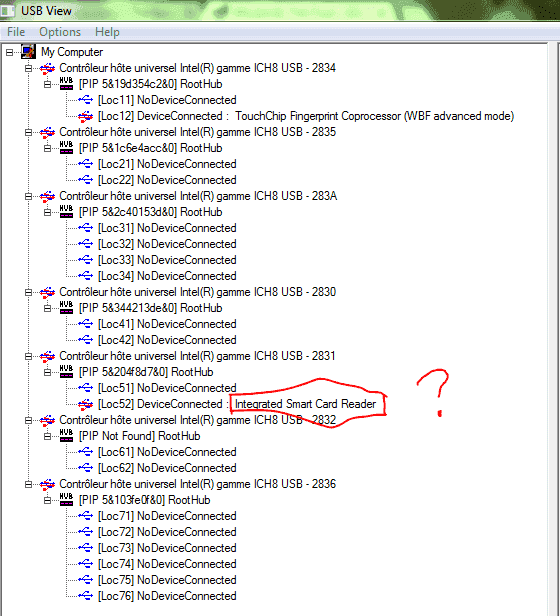Click the My Computer icon
The width and height of the screenshot is (560, 616).
[x=28, y=52]
